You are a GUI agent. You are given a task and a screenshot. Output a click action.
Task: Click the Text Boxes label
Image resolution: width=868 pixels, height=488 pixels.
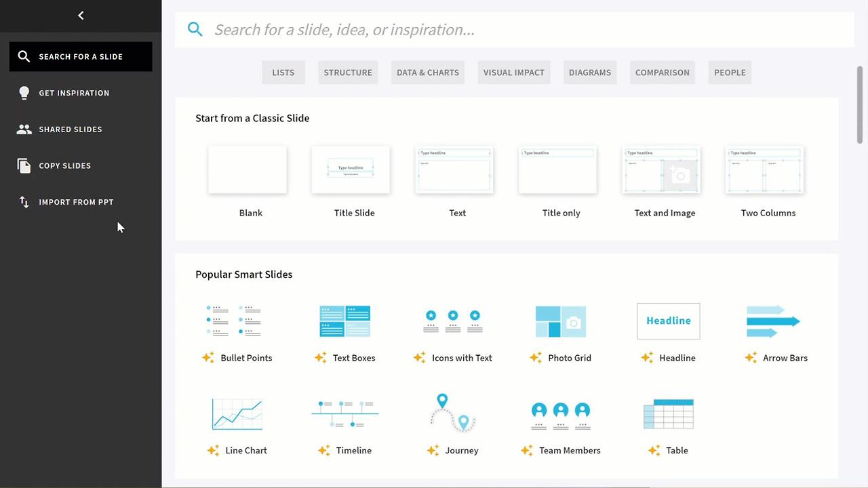(354, 358)
